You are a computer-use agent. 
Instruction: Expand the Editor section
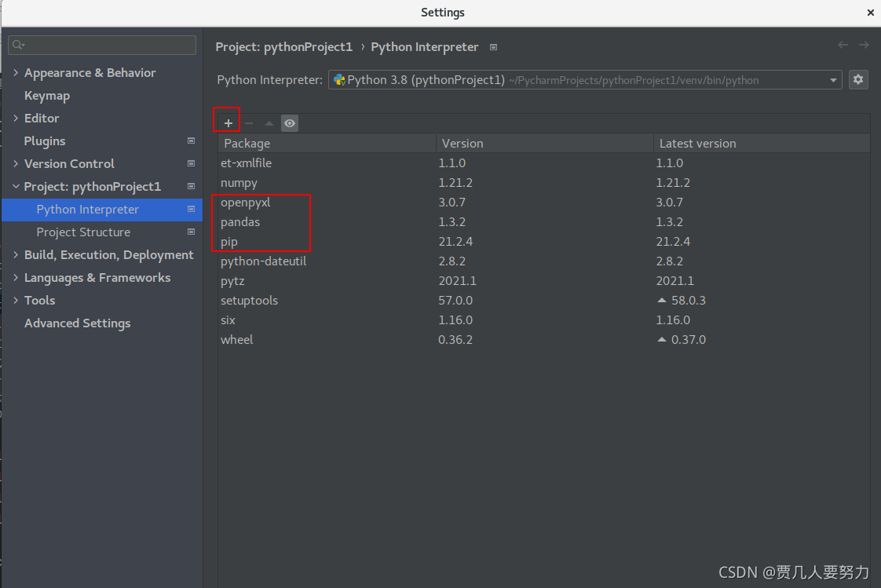(16, 118)
